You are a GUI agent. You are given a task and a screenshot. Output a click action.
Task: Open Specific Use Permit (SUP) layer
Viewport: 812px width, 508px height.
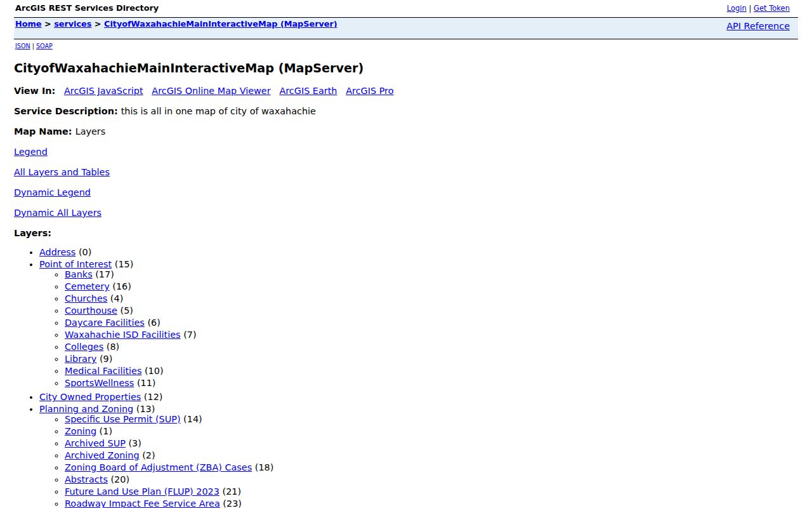[122, 419]
